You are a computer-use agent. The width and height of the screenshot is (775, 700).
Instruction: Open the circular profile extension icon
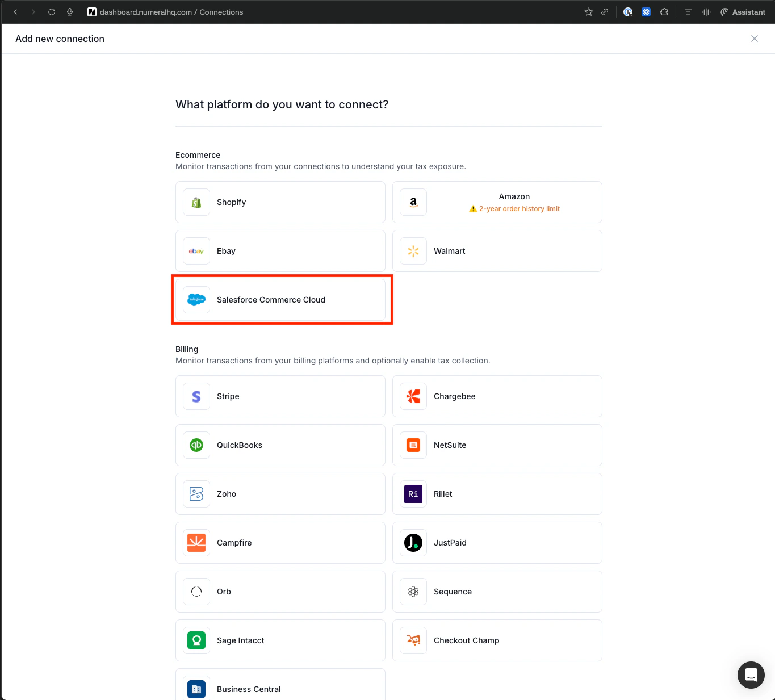628,12
